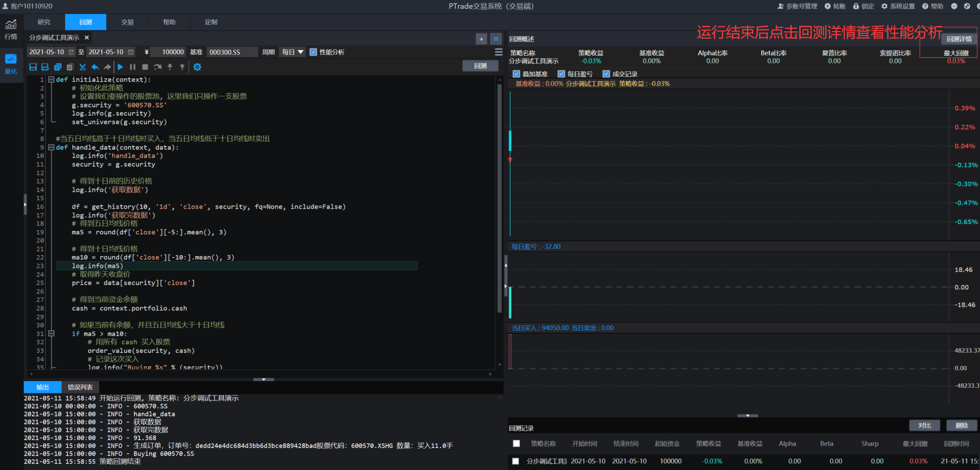Click 删除 delete button
This screenshot has height=470, width=980.
pos(961,426)
